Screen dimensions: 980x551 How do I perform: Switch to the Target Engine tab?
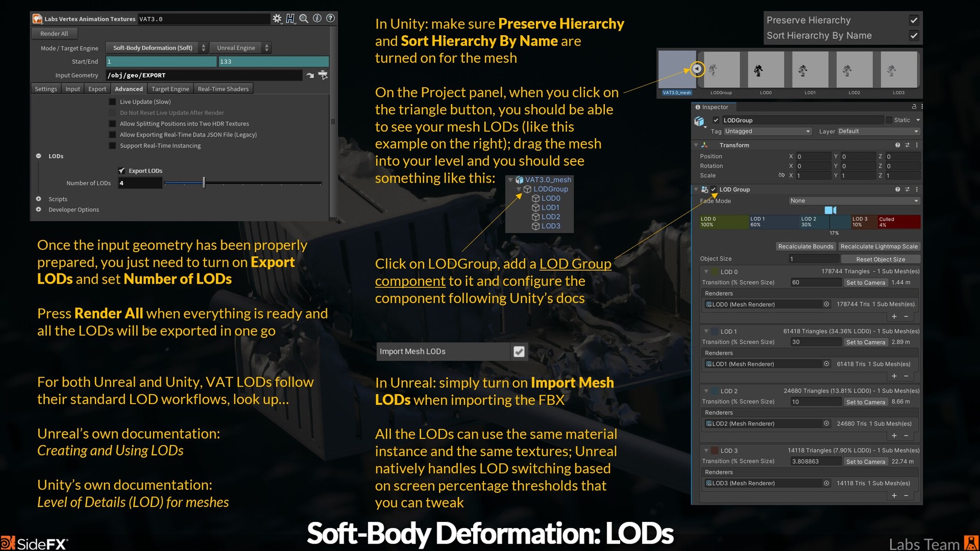click(x=170, y=88)
